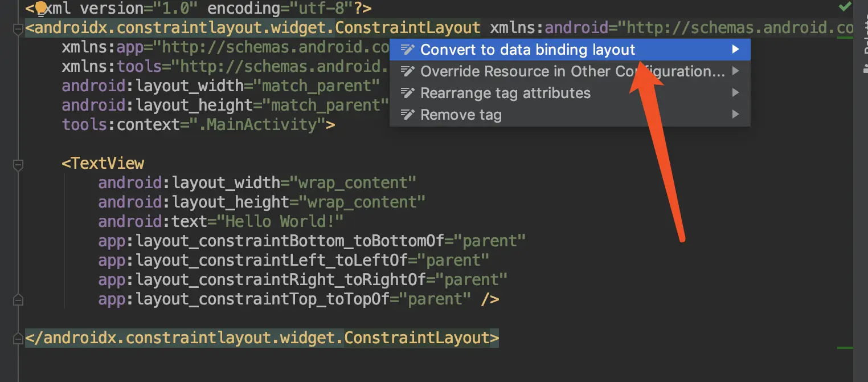Click app:layout_constraintTop_toTopOf attribute
This screenshot has width=868, height=382.
285,299
